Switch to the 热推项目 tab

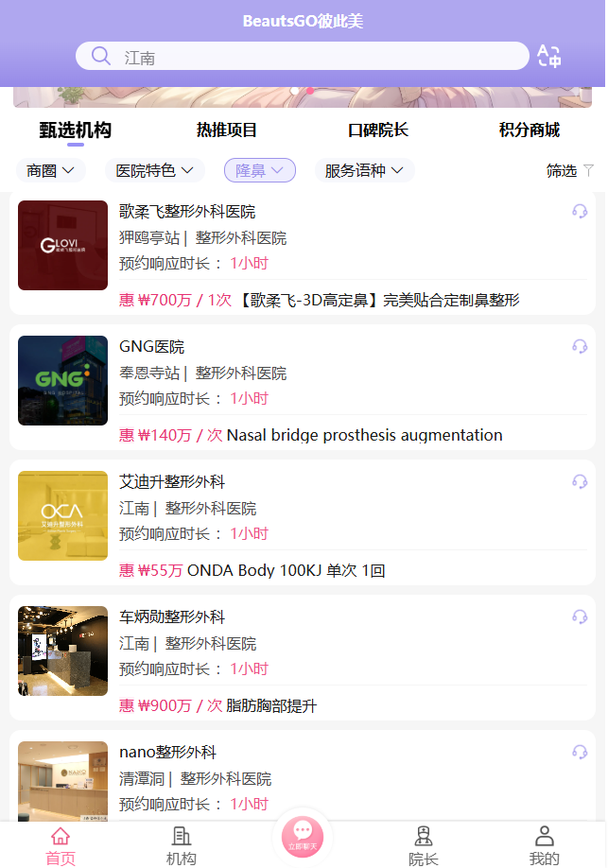[x=227, y=130]
